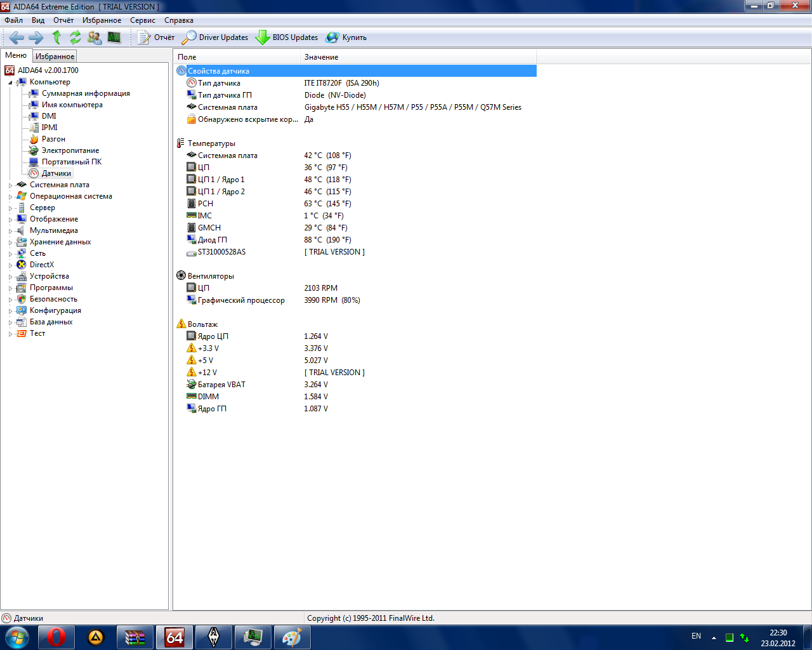Select the Ядро ЦП voltage row
The width and height of the screenshot is (812, 650).
(x=355, y=336)
